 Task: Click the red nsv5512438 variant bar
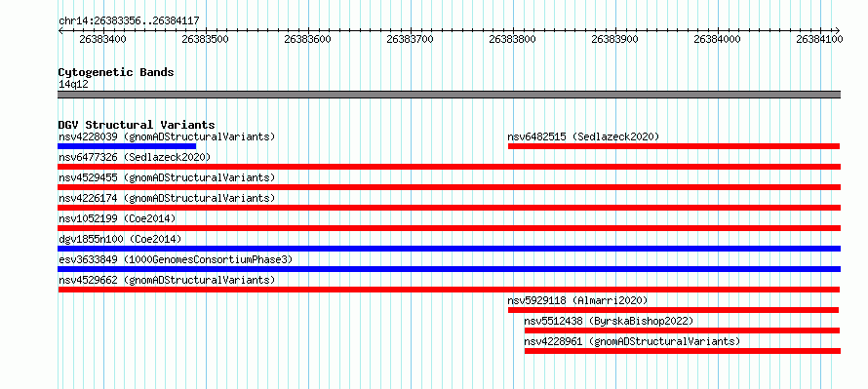682,331
